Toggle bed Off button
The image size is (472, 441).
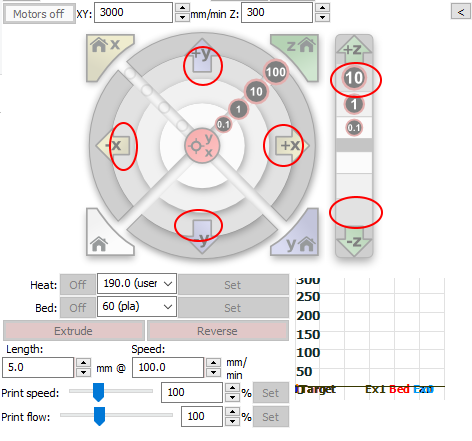pyautogui.click(x=78, y=308)
